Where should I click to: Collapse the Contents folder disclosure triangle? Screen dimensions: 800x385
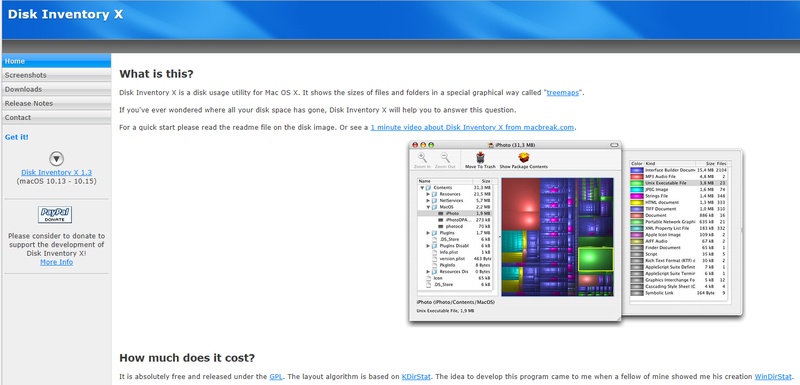point(422,188)
